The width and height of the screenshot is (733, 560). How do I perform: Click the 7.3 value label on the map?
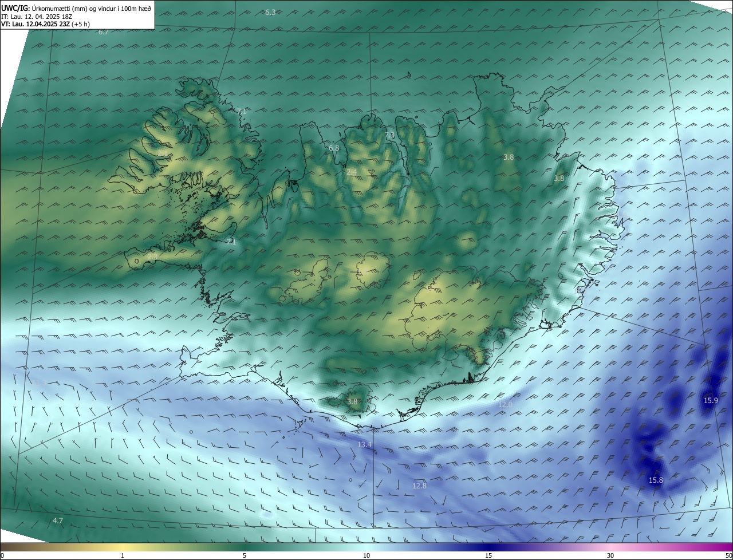(x=389, y=135)
